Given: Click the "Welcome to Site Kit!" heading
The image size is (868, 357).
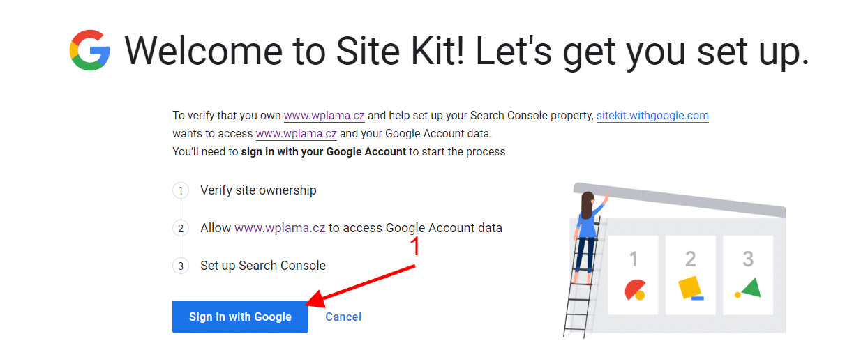Looking at the screenshot, I should 295,50.
